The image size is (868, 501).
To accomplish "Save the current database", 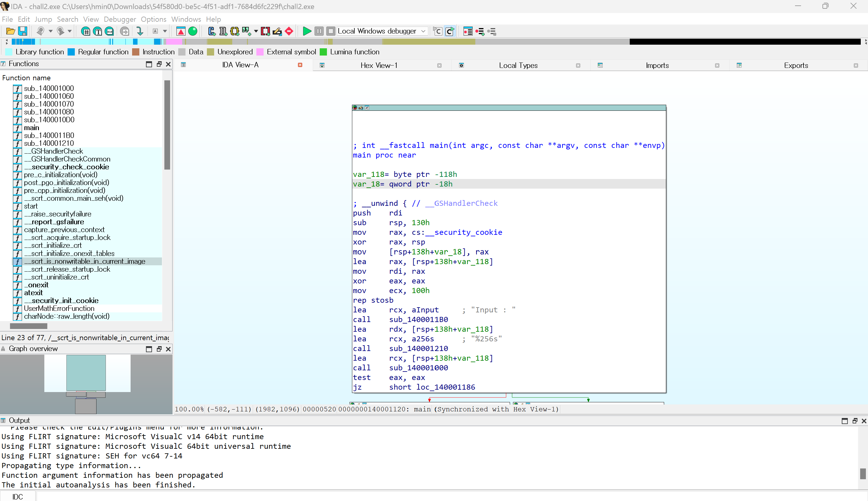I will click(23, 31).
